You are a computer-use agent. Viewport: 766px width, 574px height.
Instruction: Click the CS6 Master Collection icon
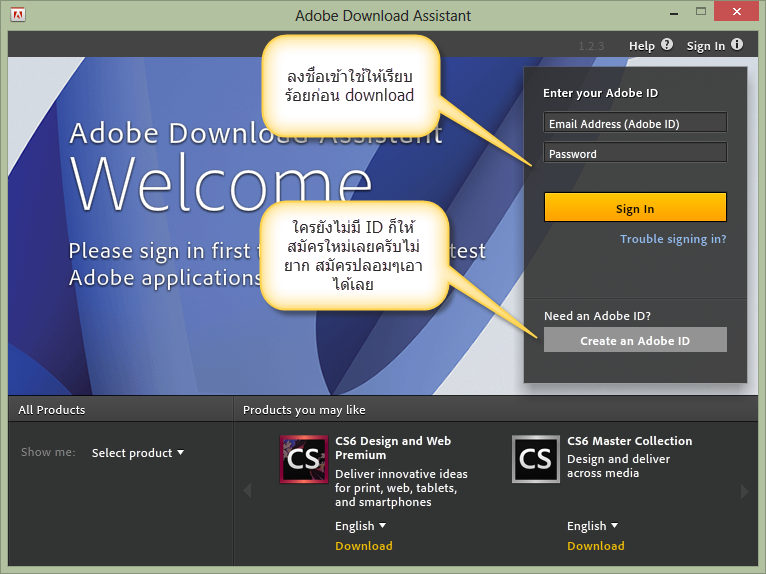coord(535,459)
